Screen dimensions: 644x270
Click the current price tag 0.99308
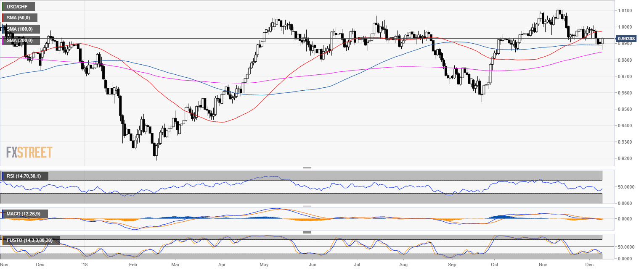click(627, 39)
